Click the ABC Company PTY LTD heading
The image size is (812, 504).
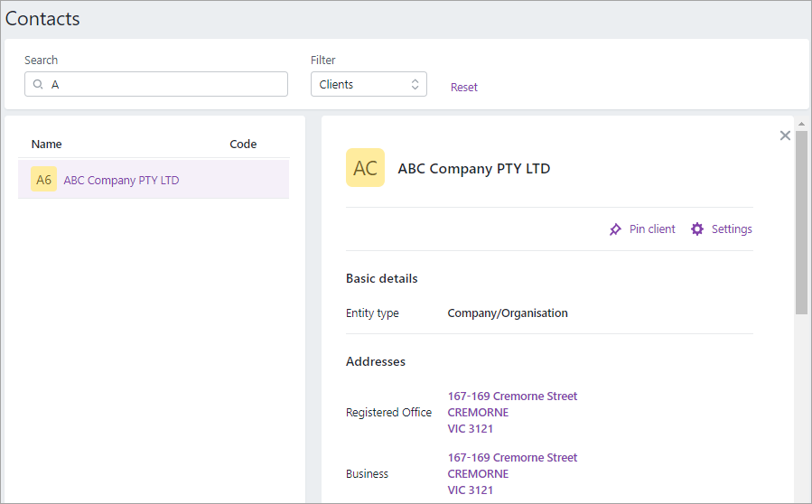click(x=473, y=169)
